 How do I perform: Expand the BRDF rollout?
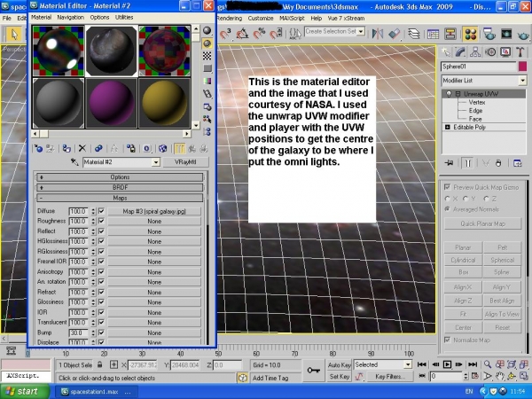120,187
